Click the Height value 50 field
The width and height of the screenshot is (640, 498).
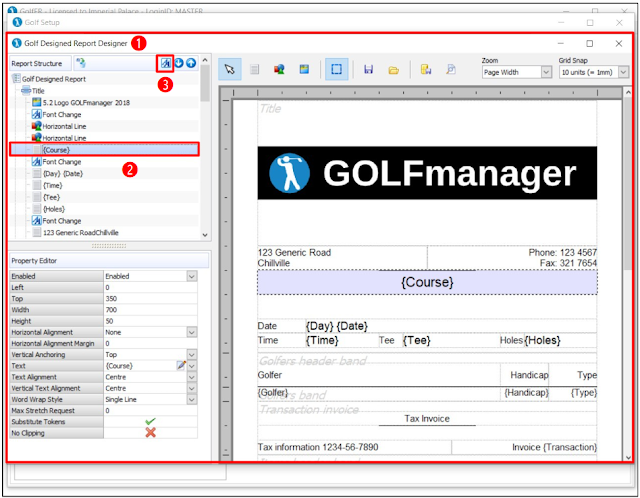click(150, 321)
